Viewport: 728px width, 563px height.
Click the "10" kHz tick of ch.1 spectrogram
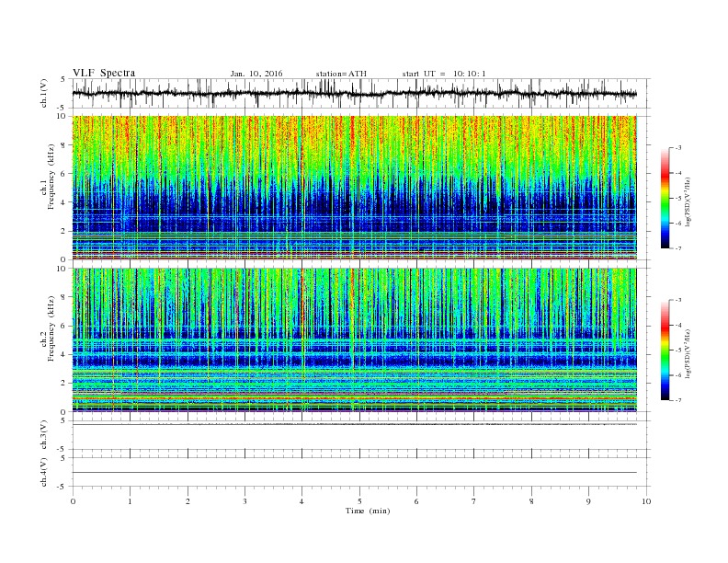pos(62,116)
